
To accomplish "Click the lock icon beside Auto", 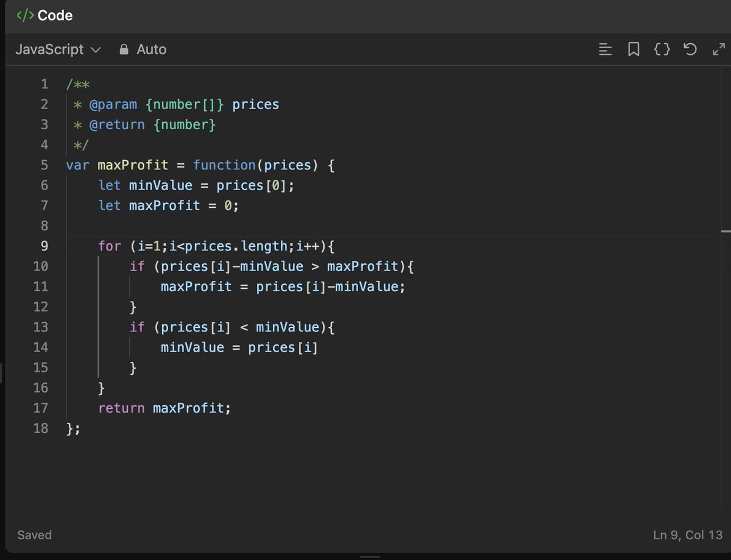I will [x=124, y=49].
